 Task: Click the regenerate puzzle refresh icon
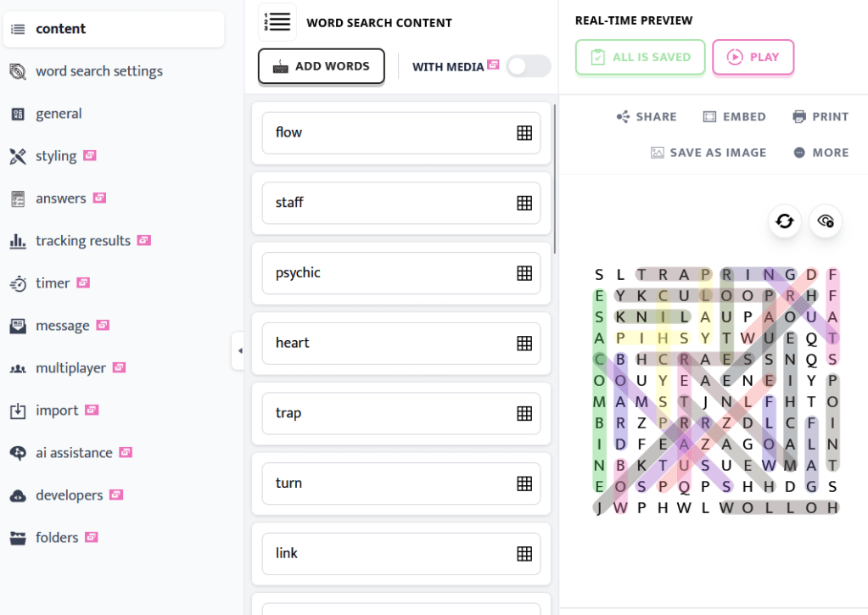785,221
